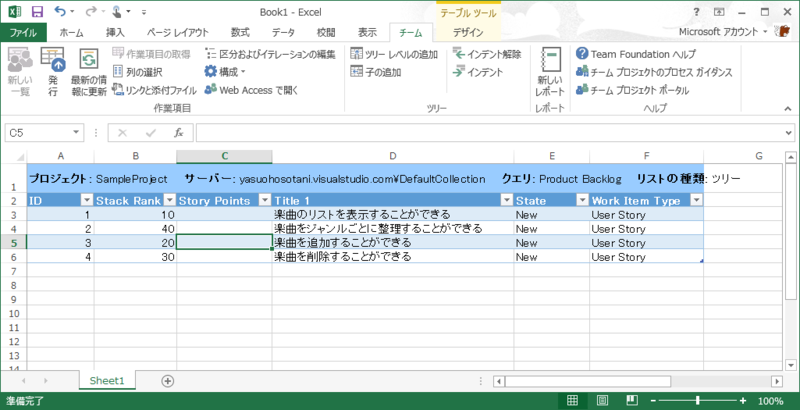800x410 pixels.
Task: Click the touch mode hand icon
Action: pos(117,11)
